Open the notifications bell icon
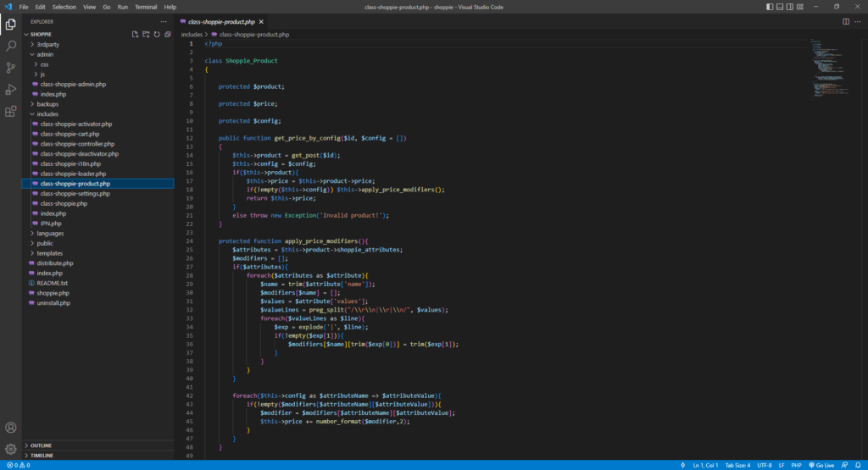868x470 pixels. coord(858,465)
